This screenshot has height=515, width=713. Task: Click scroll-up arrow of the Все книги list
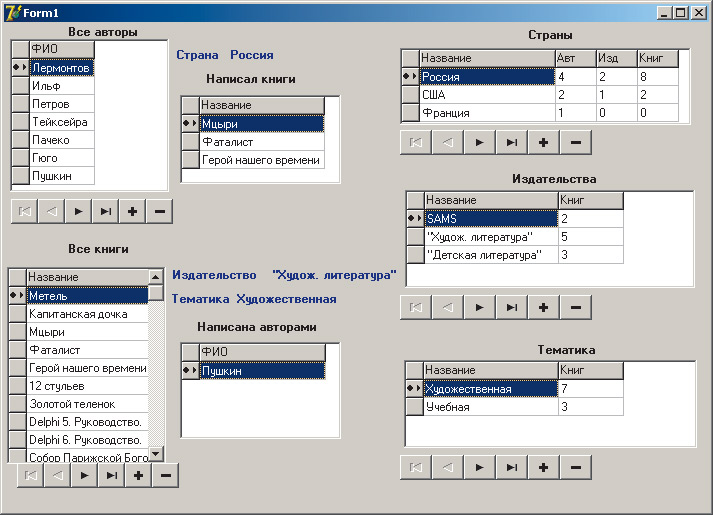(x=156, y=277)
